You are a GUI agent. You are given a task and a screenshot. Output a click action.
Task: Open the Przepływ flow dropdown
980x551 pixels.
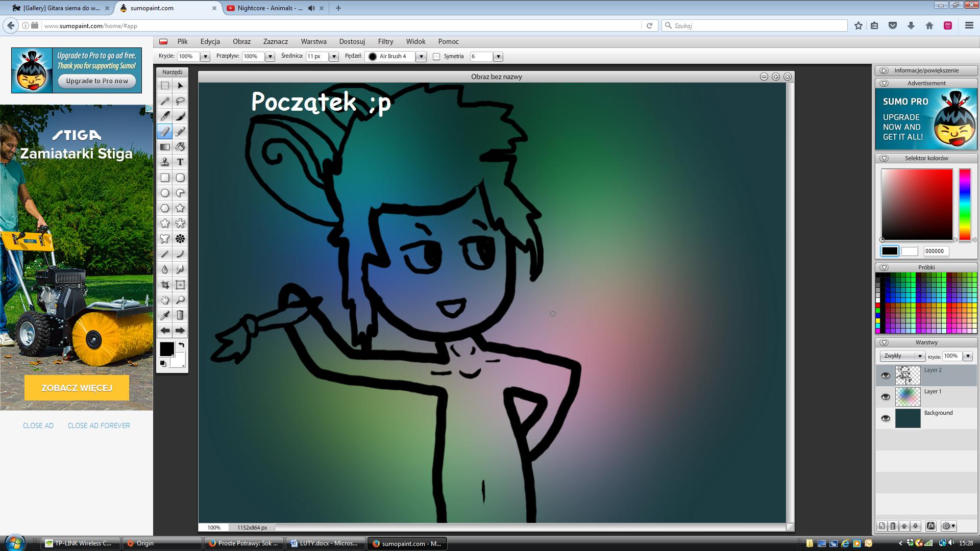(x=270, y=57)
